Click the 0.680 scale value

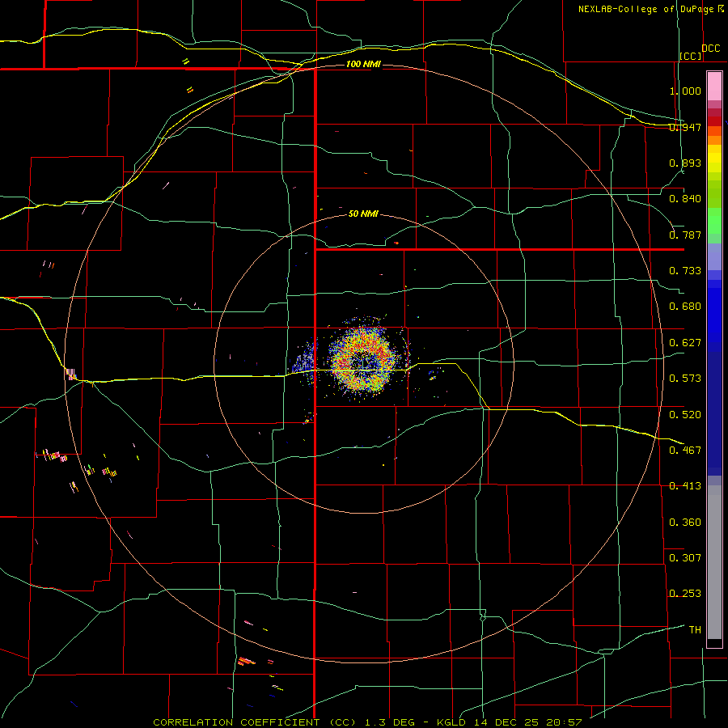click(685, 307)
